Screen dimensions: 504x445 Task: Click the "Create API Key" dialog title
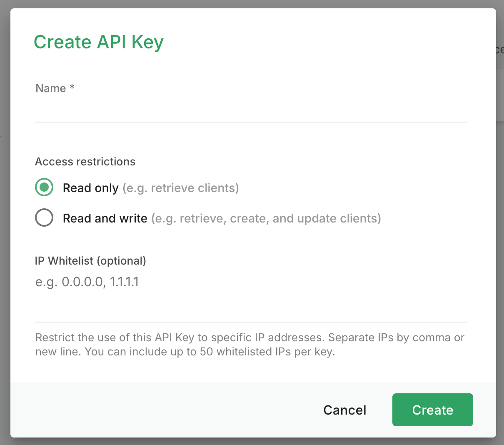(98, 42)
